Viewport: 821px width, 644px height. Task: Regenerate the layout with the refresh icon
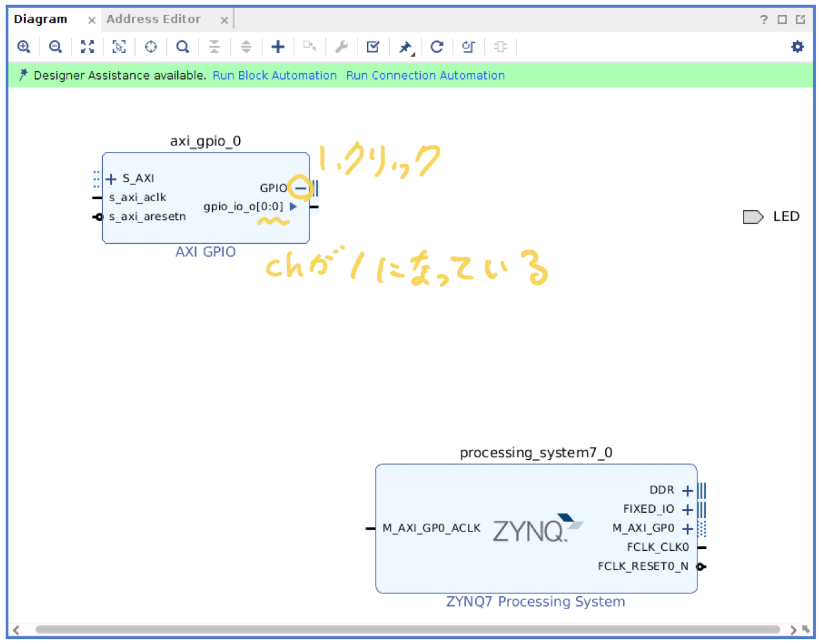click(437, 47)
